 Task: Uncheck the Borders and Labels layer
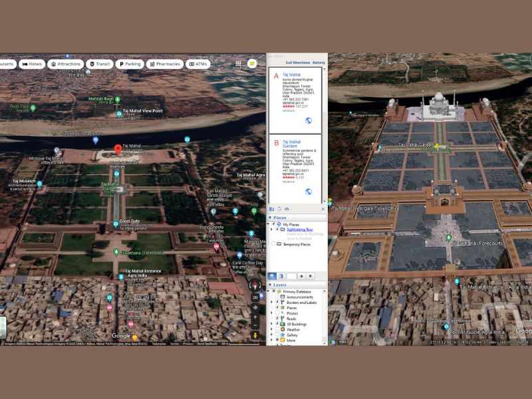point(277,303)
